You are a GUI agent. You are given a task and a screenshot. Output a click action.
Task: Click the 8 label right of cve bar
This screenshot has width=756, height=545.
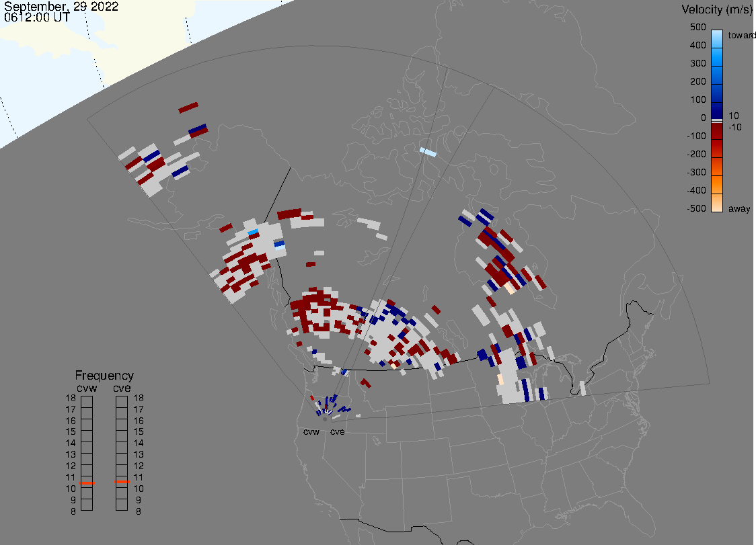(139, 511)
